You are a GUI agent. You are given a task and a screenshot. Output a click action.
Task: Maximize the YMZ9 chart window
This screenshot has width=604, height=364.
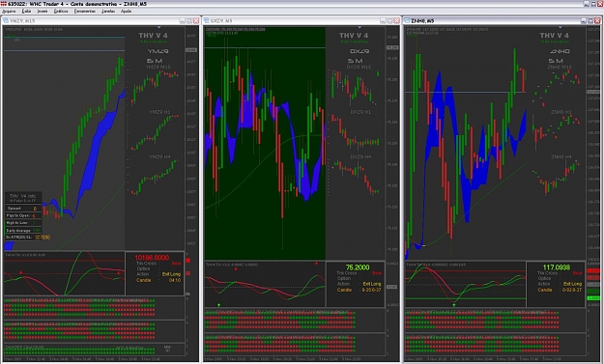[x=189, y=21]
